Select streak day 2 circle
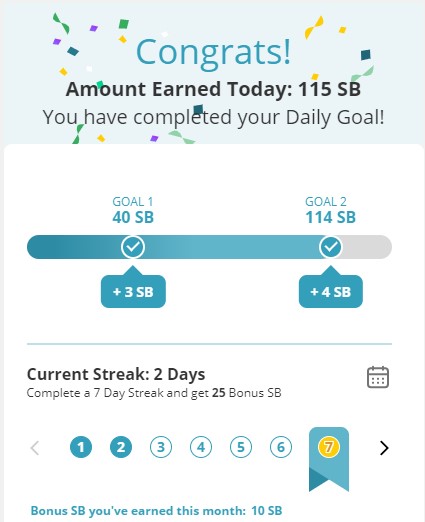 pyautogui.click(x=121, y=447)
